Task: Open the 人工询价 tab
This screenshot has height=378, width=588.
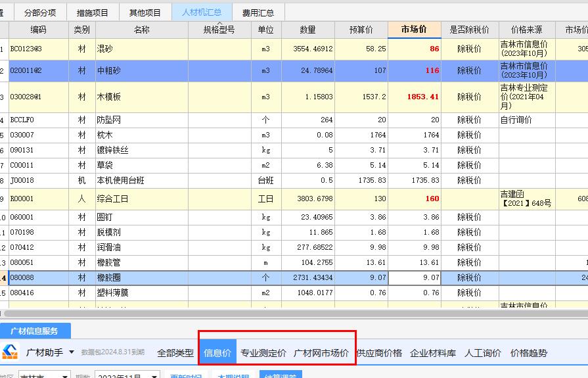Action: pyautogui.click(x=483, y=353)
